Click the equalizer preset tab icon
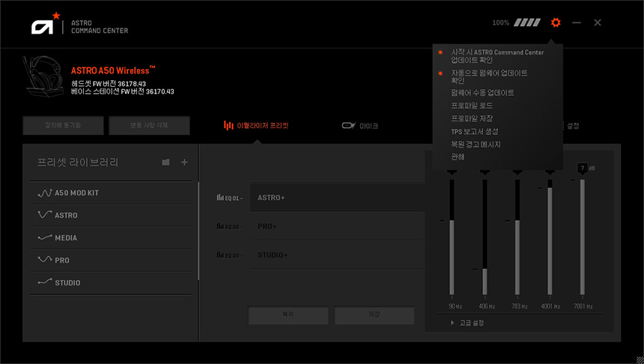The width and height of the screenshot is (644, 364). (x=228, y=125)
